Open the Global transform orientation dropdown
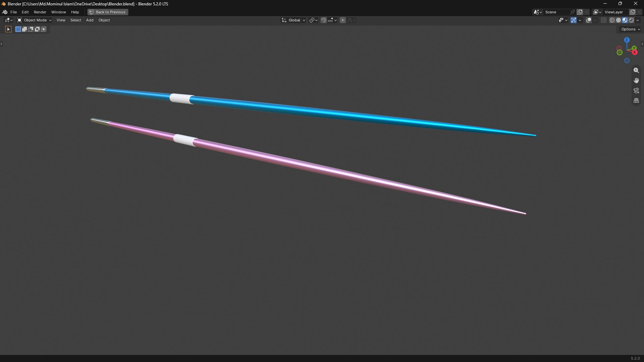Viewport: 644px width, 362px height. [x=293, y=20]
